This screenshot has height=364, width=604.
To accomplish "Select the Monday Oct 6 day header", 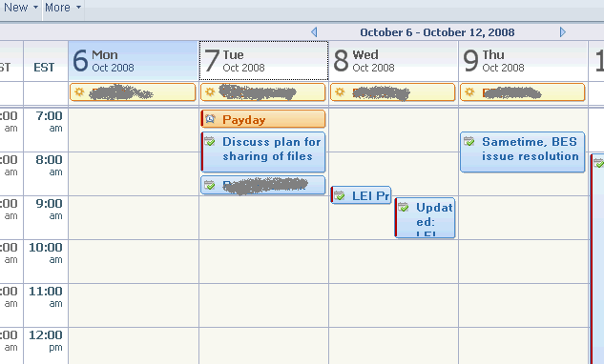I will coord(134,61).
